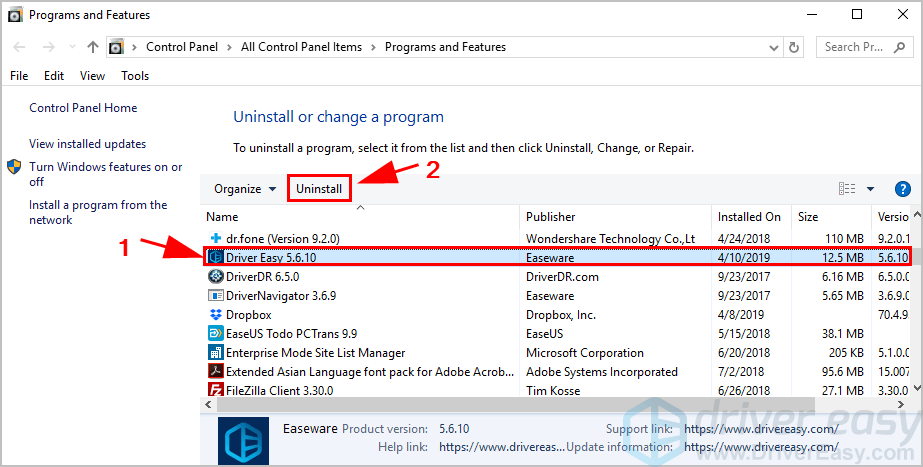
Task: Expand chevron after All Control Panel Items
Action: [x=373, y=47]
